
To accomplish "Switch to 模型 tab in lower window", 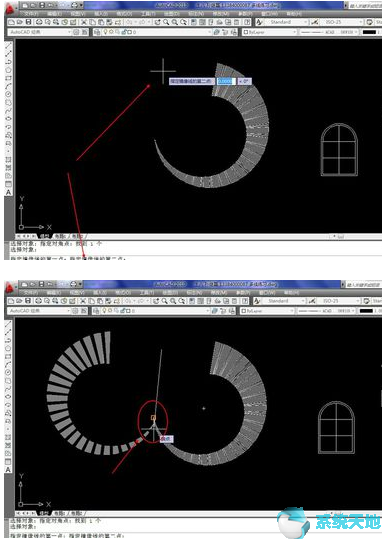I will coord(44,513).
